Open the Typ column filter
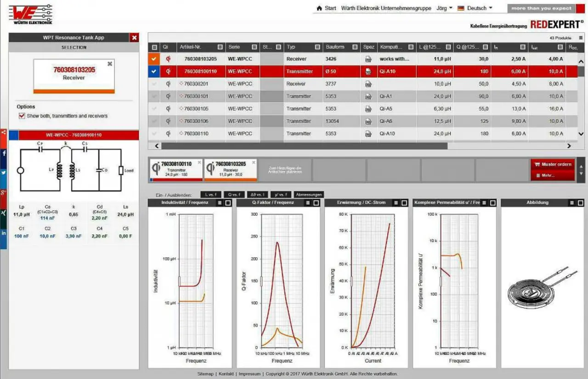This screenshot has height=379, width=588. click(317, 47)
